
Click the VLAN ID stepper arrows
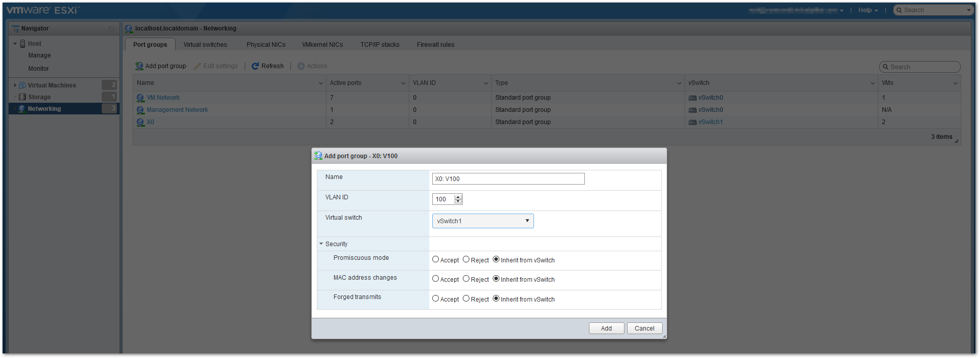pyautogui.click(x=458, y=199)
